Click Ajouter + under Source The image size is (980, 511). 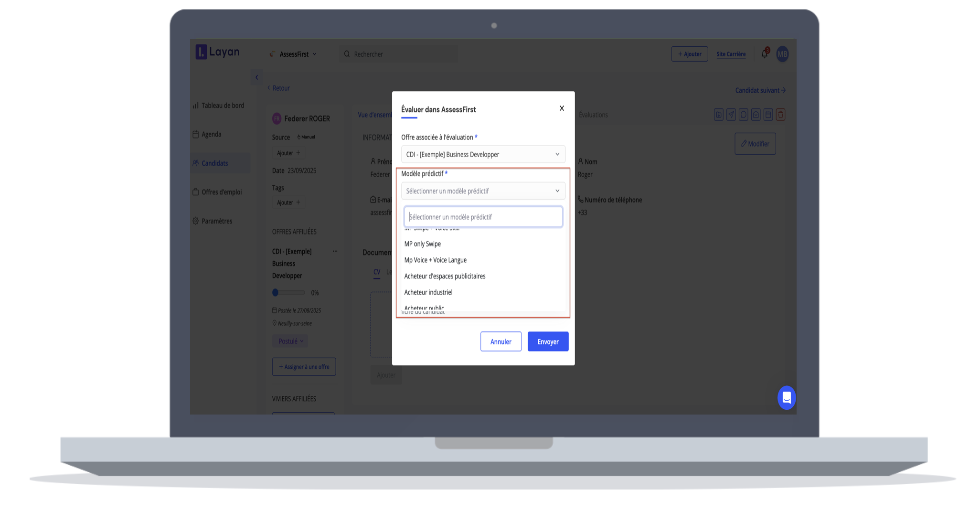pos(288,153)
